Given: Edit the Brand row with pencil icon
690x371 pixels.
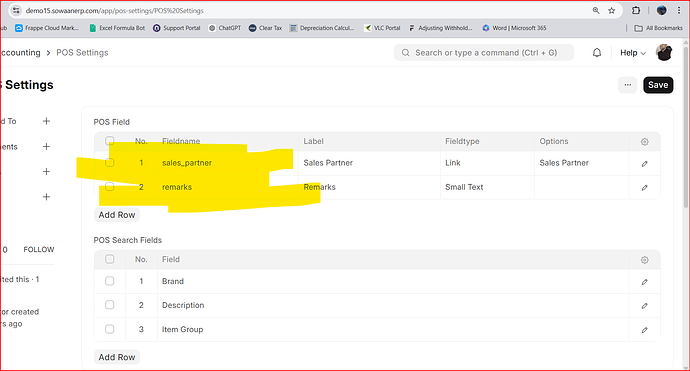Looking at the screenshot, I should [644, 282].
